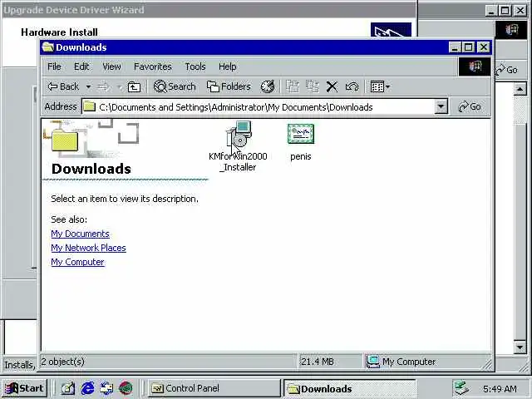Launch Internet Explorer from quick launch
The width and height of the screenshot is (532, 399).
(x=87, y=388)
